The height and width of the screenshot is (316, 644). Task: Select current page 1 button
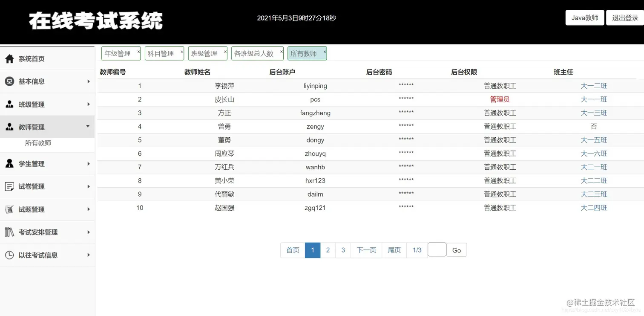313,250
